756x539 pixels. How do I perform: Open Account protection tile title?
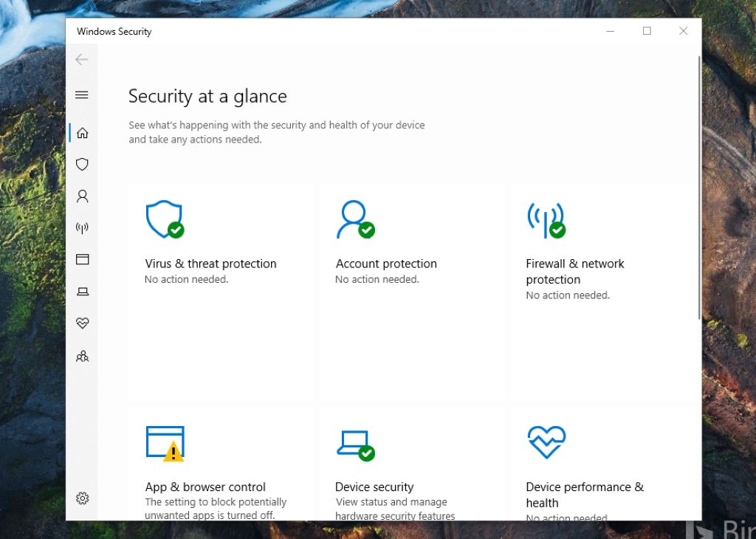(386, 264)
